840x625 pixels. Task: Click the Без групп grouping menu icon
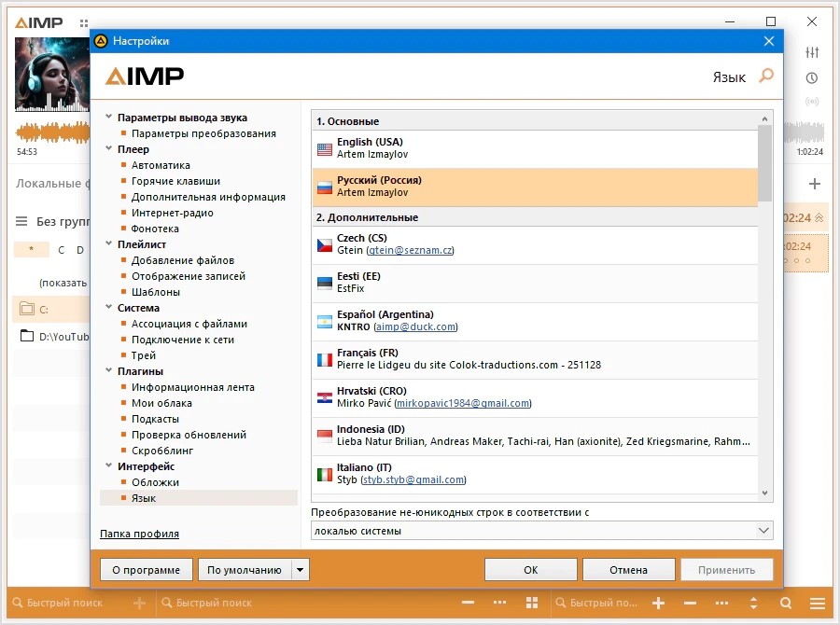tap(21, 221)
